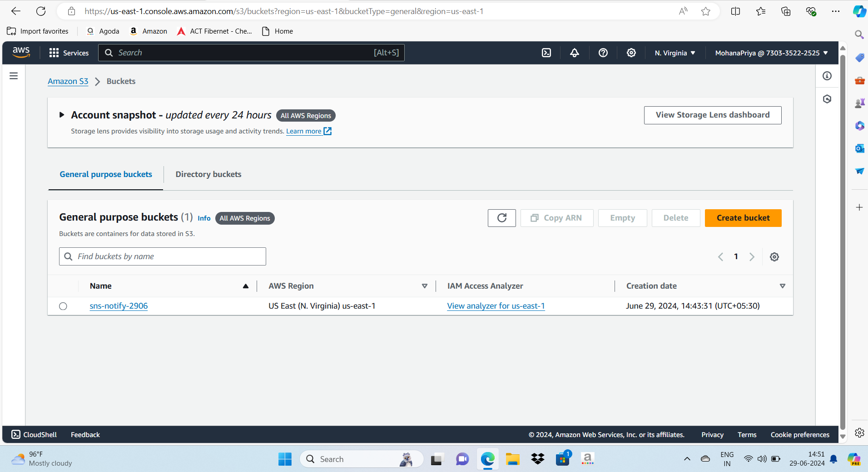Select the sns-notify-2906 bucket radio button
Screen dimensions: 868x472
(x=63, y=306)
